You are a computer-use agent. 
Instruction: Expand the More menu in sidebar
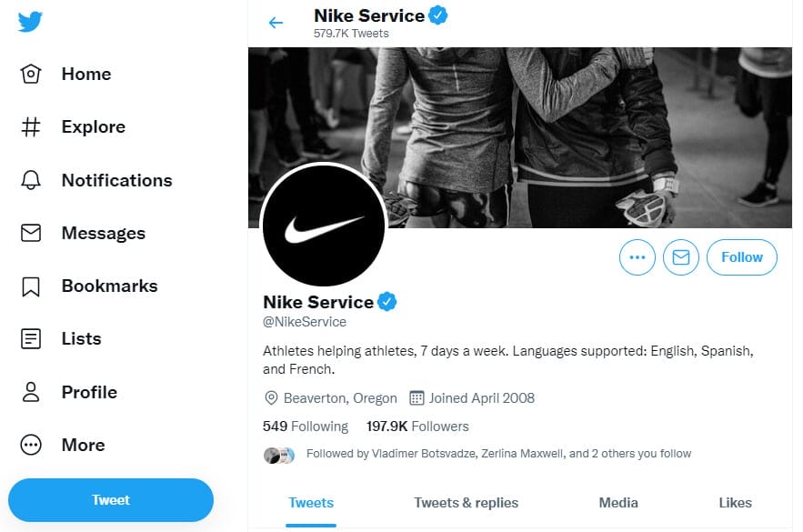pyautogui.click(x=31, y=445)
